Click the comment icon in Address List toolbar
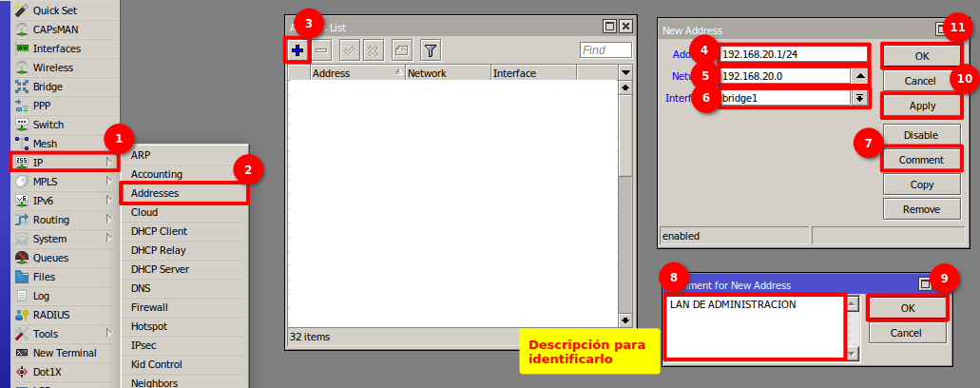Viewport: 980px width, 388px height. point(402,50)
